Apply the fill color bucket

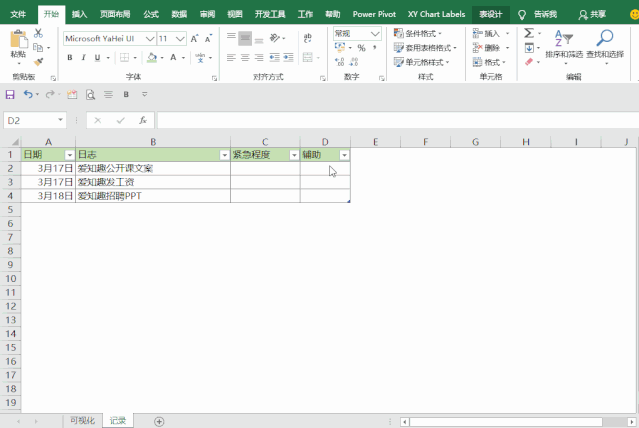(152, 57)
